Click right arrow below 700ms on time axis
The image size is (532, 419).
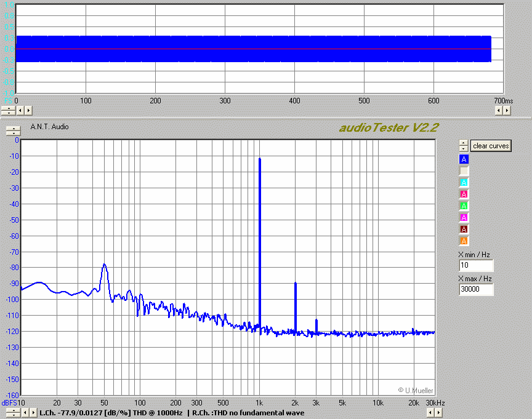(507, 110)
